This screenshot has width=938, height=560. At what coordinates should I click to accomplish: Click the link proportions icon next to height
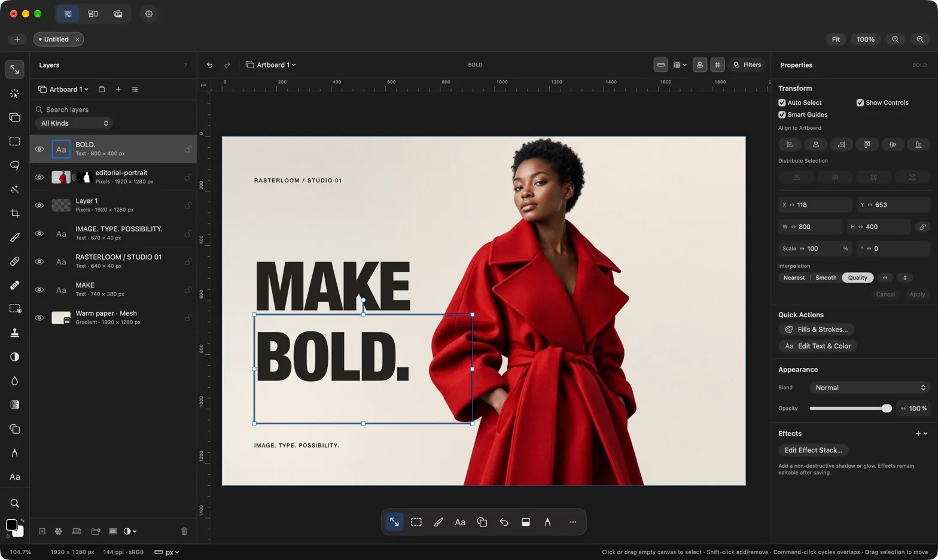click(x=922, y=227)
